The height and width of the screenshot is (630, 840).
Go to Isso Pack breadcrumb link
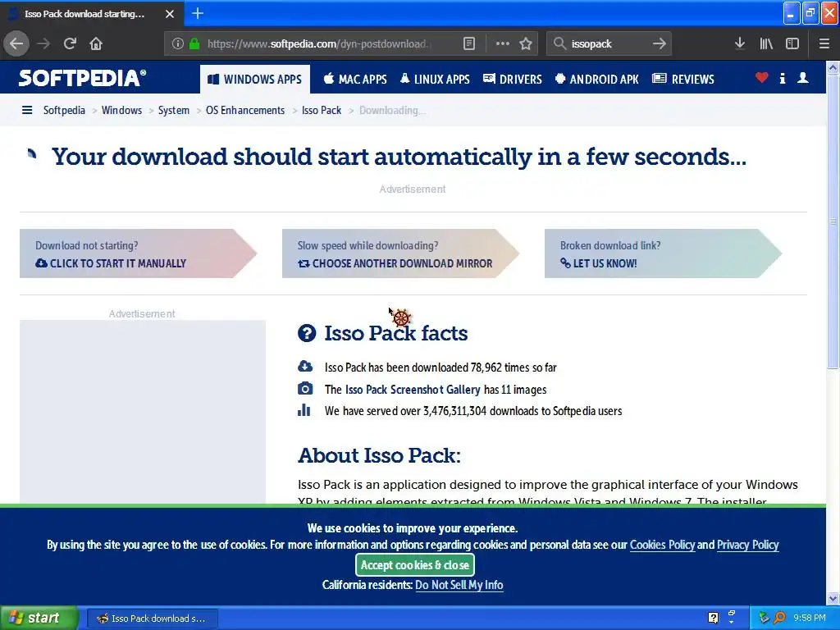pyautogui.click(x=322, y=111)
